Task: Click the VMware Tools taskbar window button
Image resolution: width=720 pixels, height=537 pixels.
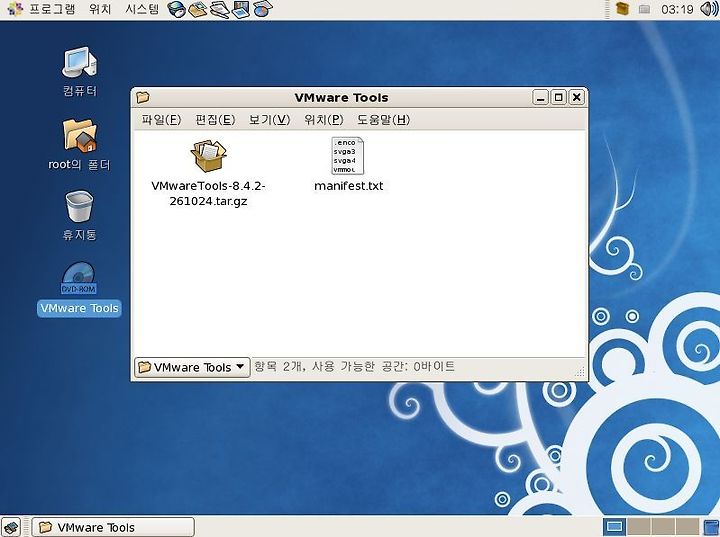Action: [x=113, y=527]
